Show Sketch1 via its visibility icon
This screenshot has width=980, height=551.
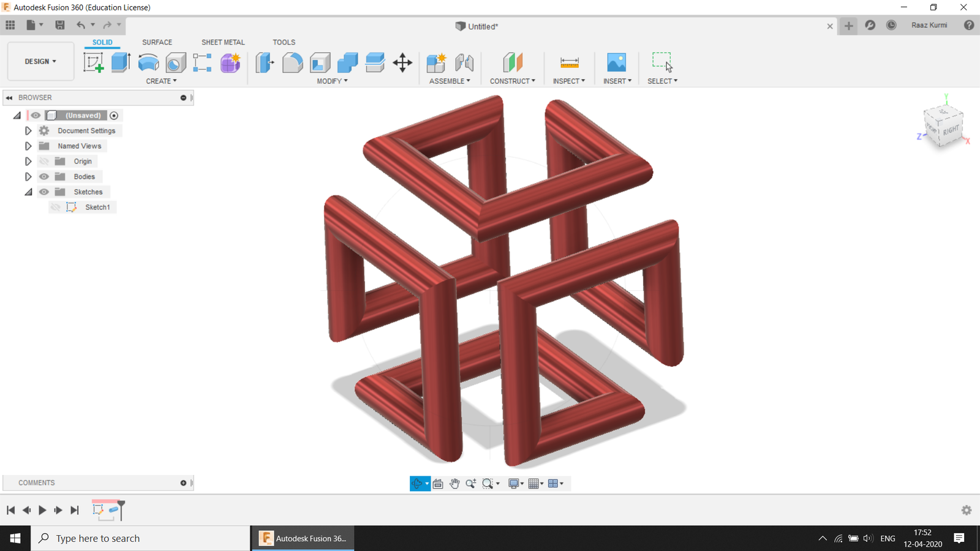coord(55,207)
